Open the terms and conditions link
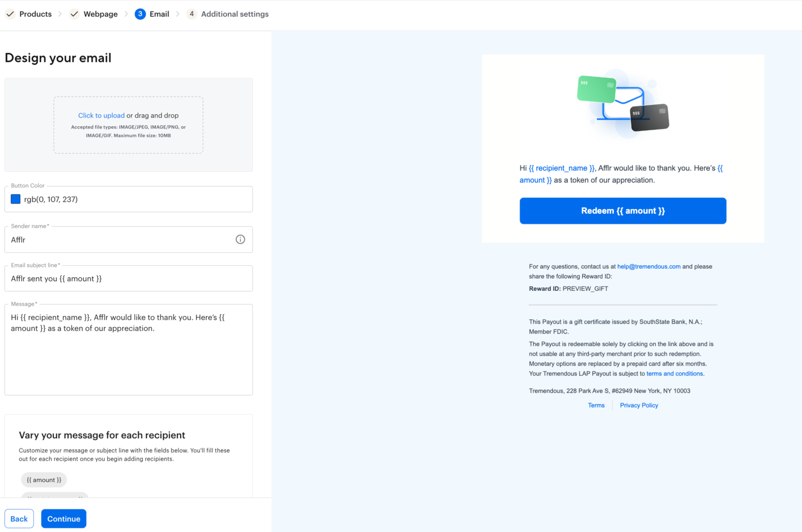Image resolution: width=802 pixels, height=532 pixels. 674,374
